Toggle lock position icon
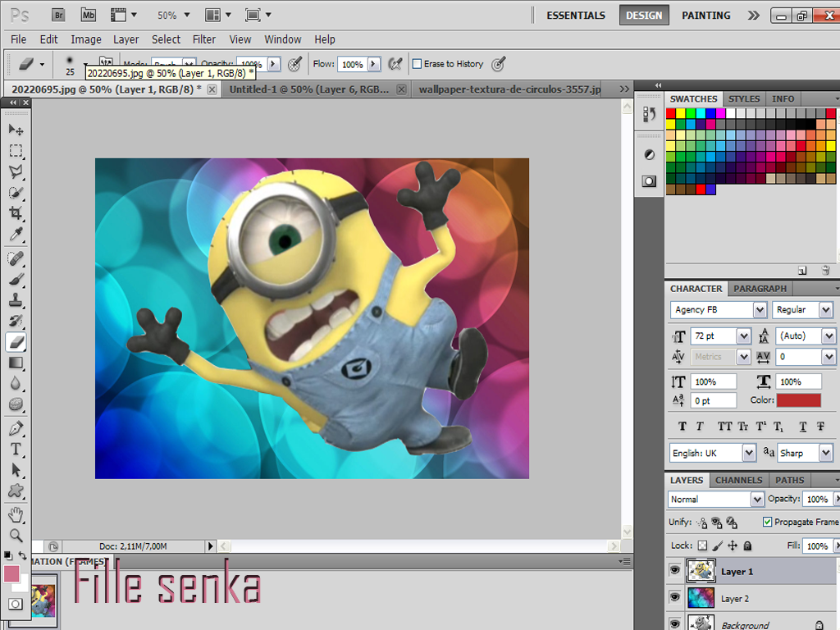The image size is (840, 630). pyautogui.click(x=733, y=546)
